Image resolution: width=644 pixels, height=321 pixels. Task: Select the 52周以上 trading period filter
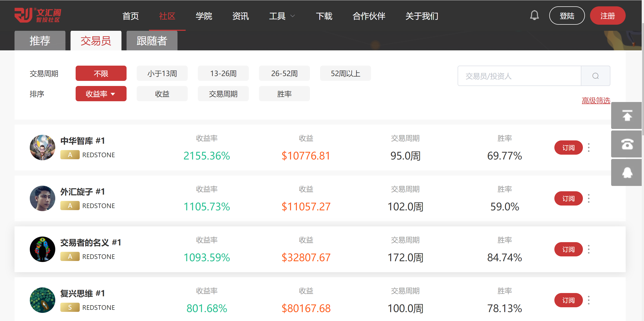345,74
